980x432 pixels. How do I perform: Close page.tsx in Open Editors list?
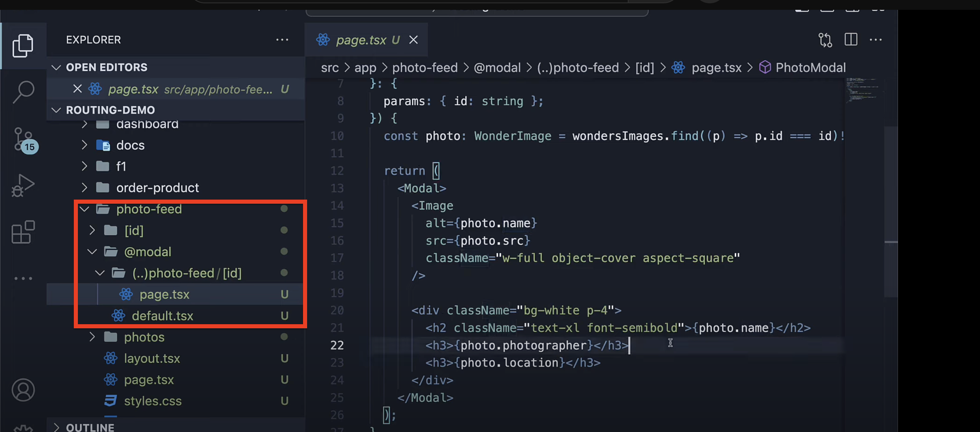pyautogui.click(x=77, y=89)
